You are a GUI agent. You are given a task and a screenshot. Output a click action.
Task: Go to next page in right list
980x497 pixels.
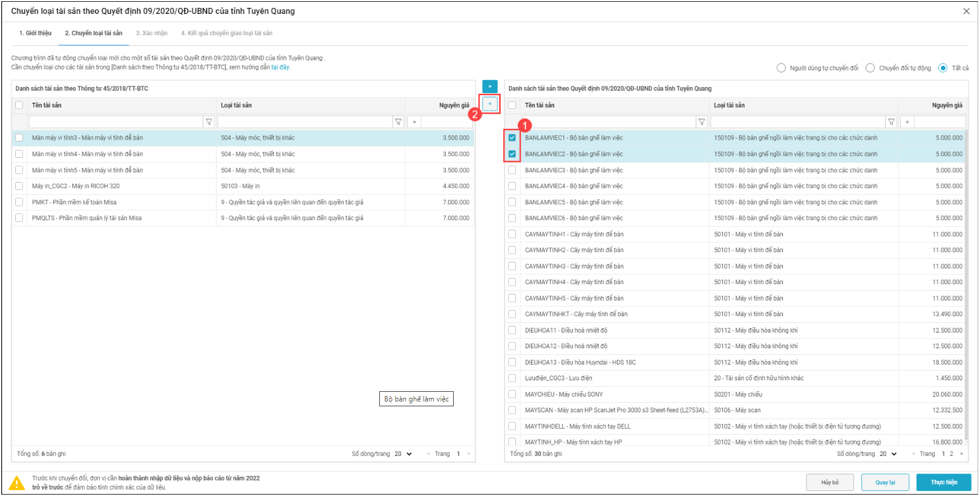point(961,454)
